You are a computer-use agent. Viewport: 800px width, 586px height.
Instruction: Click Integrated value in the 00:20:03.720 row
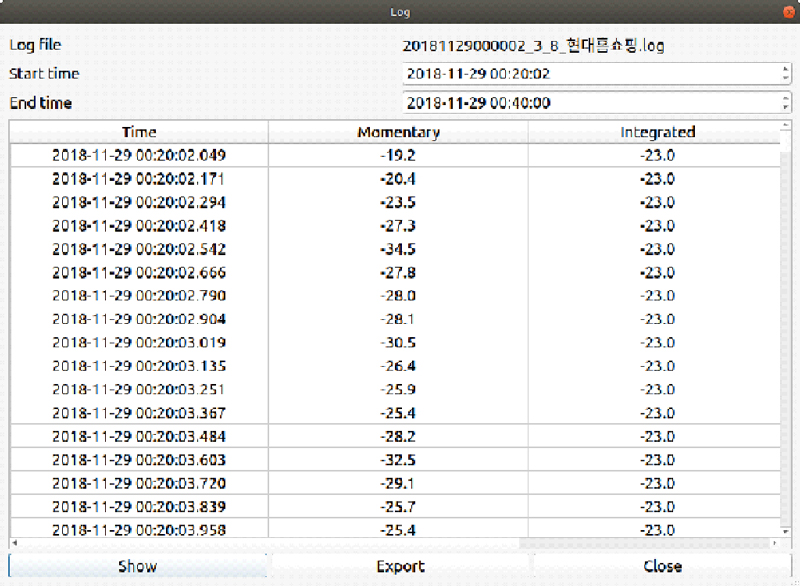657,483
